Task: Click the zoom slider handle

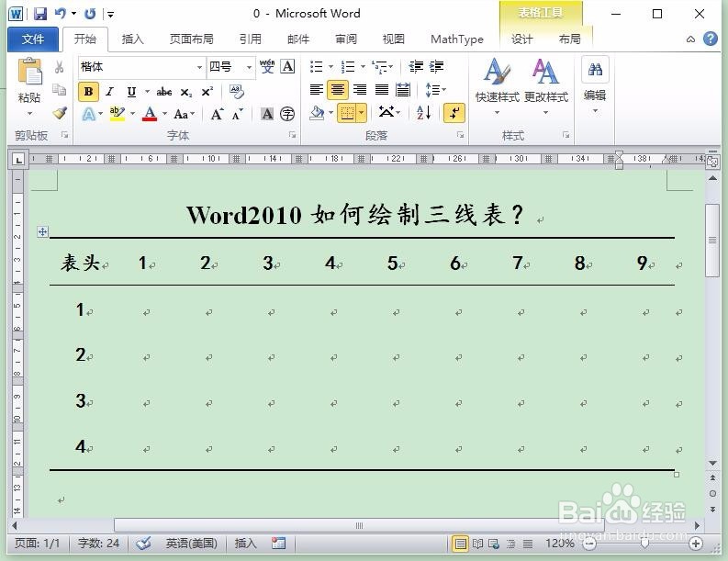Action: point(644,543)
